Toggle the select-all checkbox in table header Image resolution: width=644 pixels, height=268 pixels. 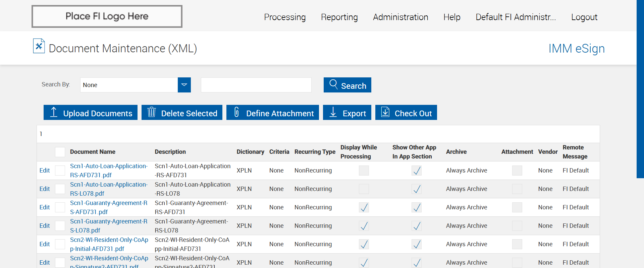click(60, 152)
